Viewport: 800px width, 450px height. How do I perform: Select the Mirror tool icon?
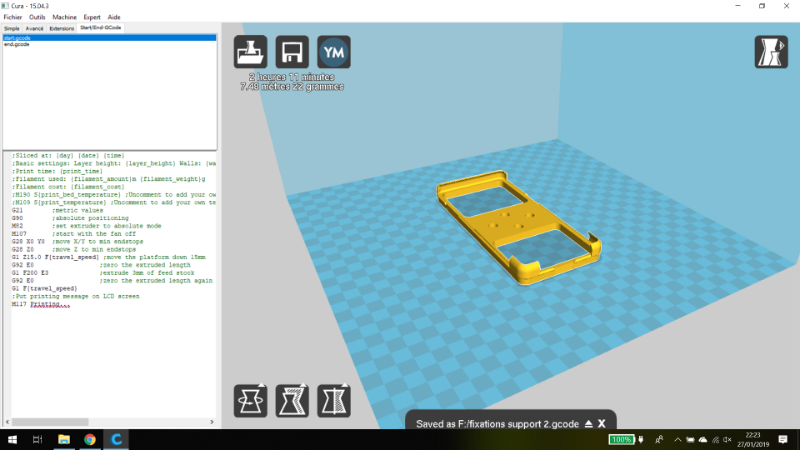point(333,400)
